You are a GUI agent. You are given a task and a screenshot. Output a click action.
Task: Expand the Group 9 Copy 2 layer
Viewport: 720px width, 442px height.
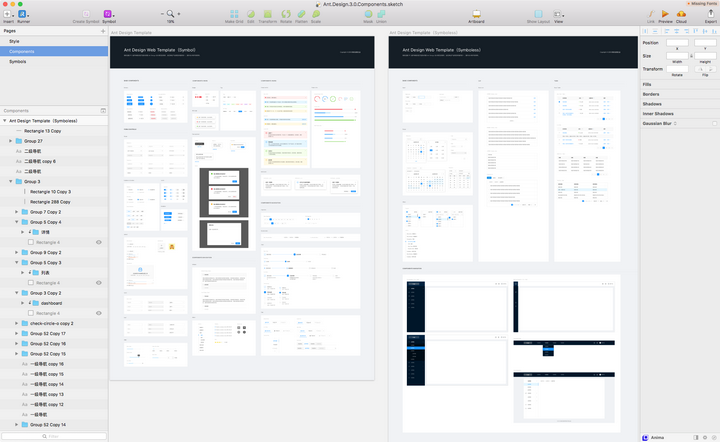tap(17, 252)
